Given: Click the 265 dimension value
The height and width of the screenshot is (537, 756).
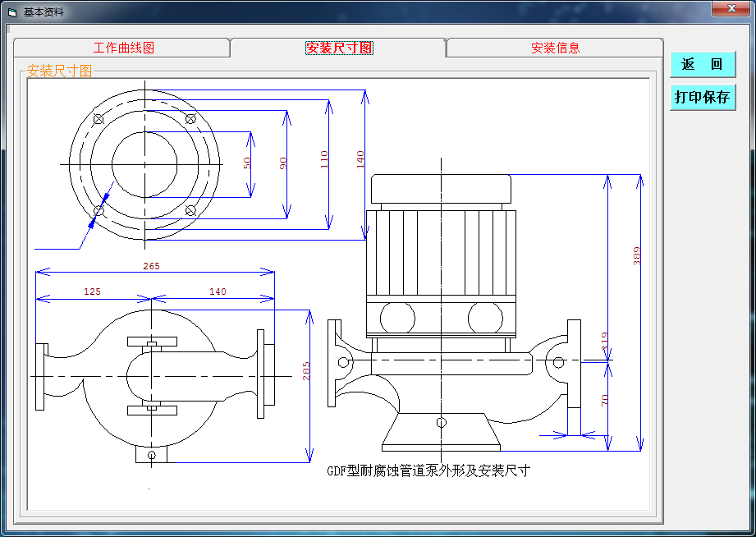Looking at the screenshot, I should [151, 266].
